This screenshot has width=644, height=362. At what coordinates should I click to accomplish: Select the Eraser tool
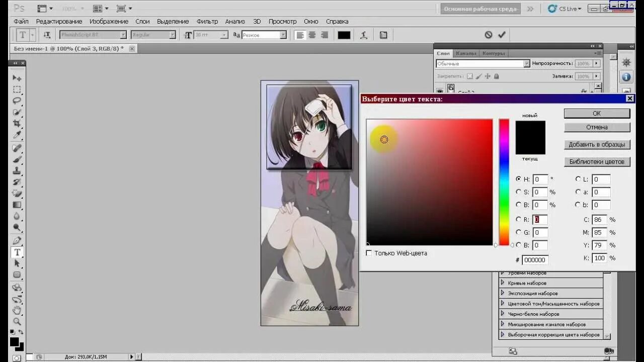click(17, 194)
